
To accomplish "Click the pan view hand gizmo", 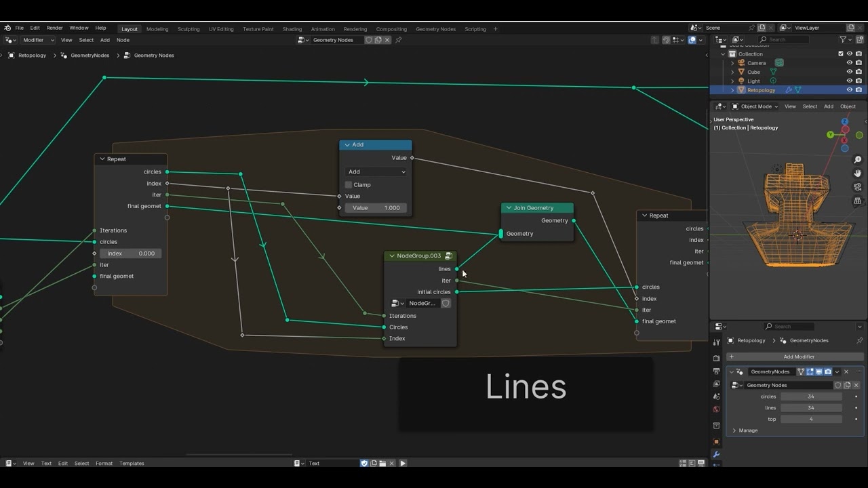I will [858, 174].
